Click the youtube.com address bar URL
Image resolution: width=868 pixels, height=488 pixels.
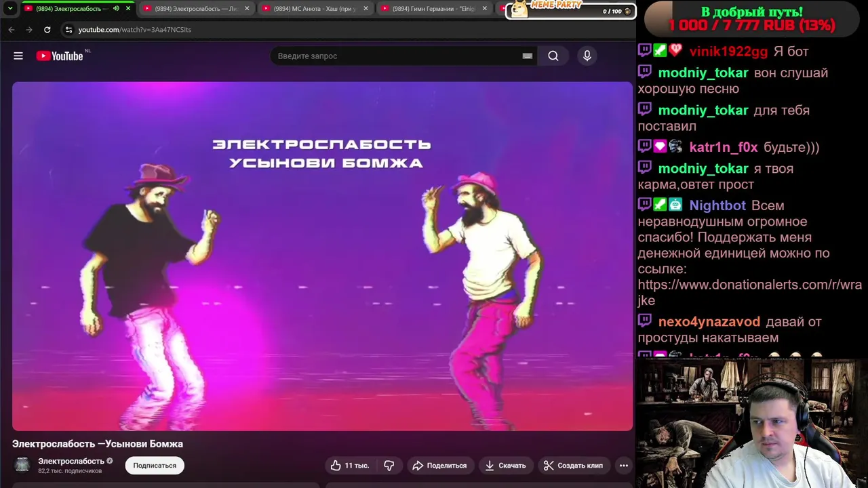pos(134,30)
